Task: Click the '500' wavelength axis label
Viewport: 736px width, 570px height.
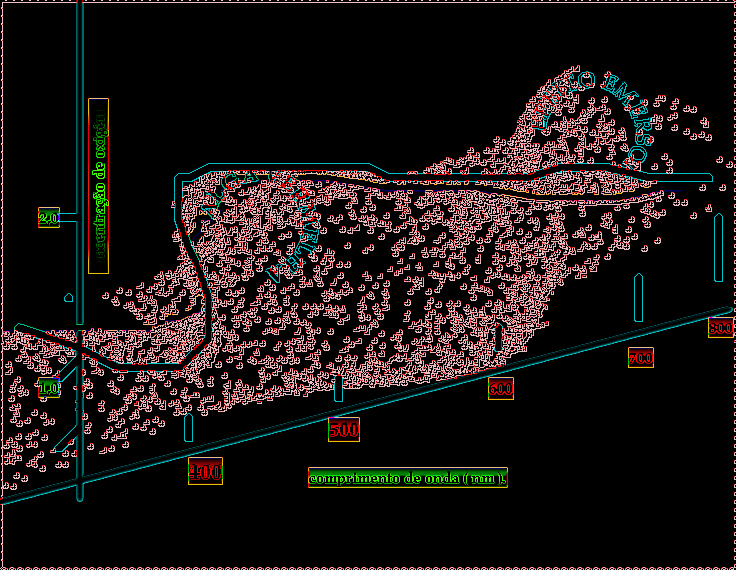Action: pyautogui.click(x=344, y=430)
